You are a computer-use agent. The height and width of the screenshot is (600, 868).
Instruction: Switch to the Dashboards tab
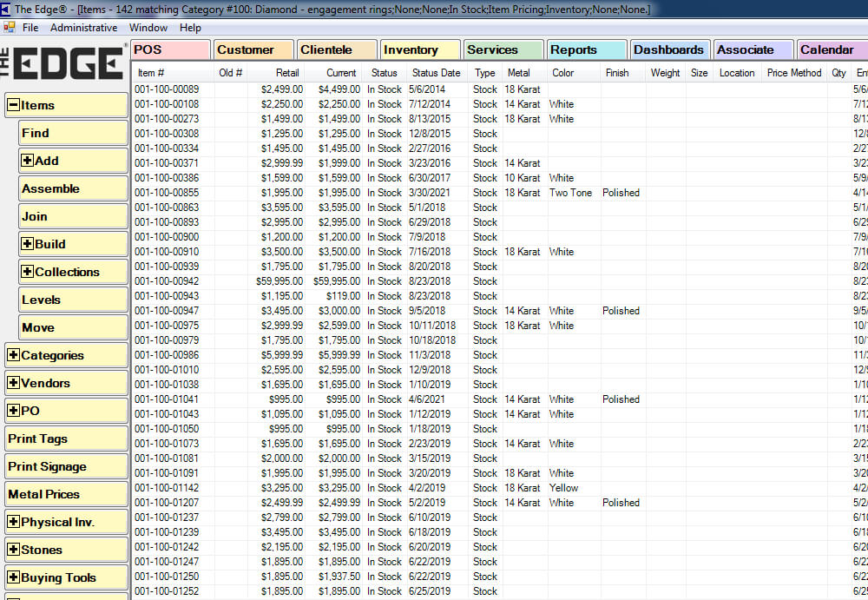point(670,49)
